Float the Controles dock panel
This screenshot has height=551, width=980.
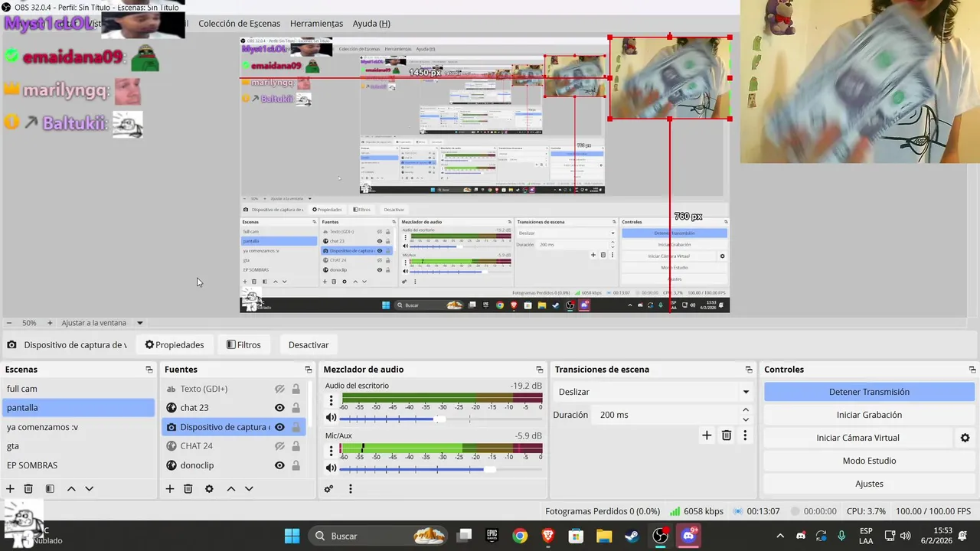click(972, 370)
